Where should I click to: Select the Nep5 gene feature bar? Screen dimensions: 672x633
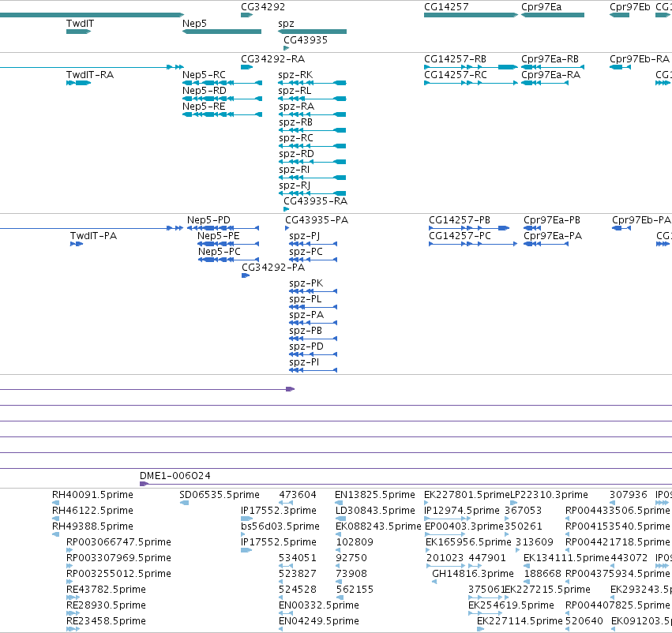click(222, 32)
